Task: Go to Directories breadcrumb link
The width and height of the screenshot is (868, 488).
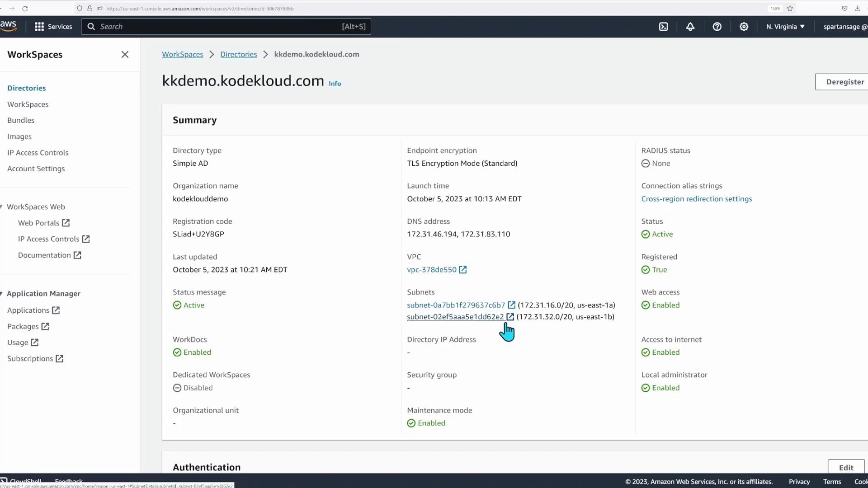Action: click(x=239, y=54)
